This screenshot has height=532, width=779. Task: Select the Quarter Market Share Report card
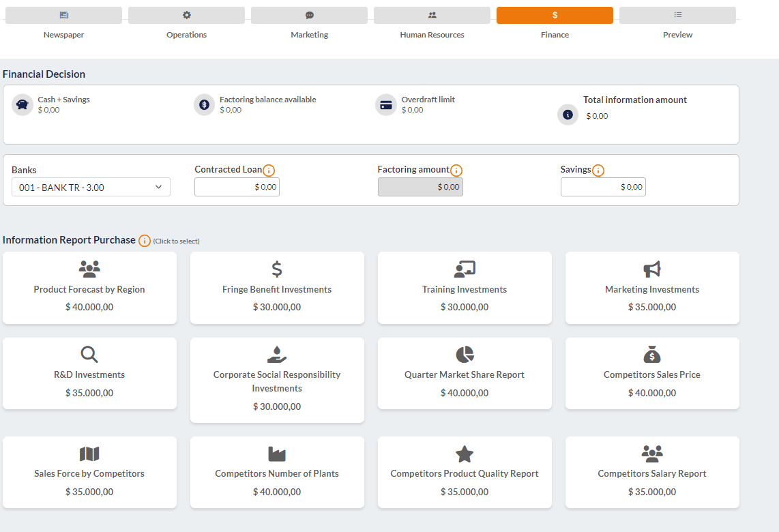tap(465, 373)
